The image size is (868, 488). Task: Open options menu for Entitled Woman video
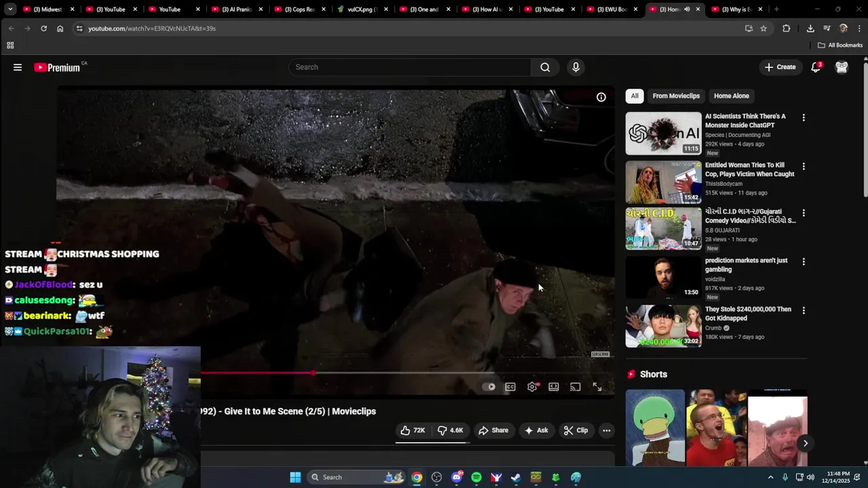click(x=804, y=167)
